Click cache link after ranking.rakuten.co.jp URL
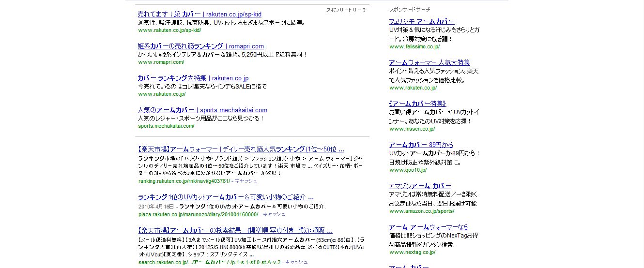Screen dimensions: 644x268 (246, 181)
